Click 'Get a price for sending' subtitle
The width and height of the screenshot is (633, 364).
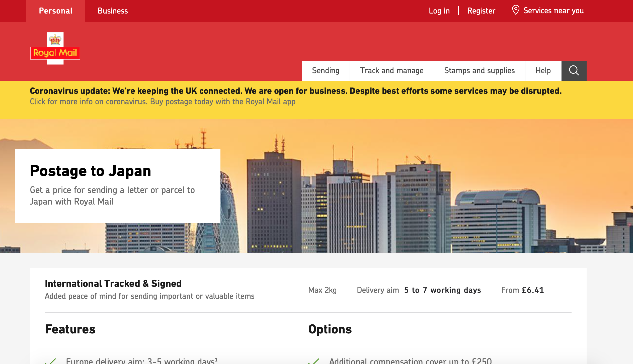[112, 196]
